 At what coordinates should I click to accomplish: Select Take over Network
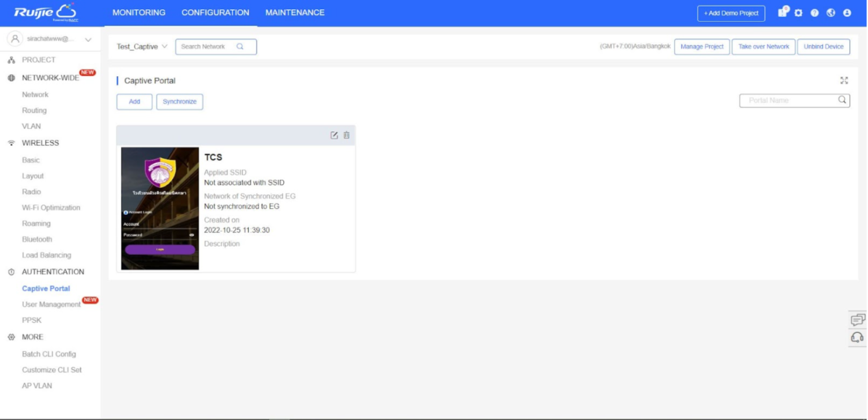(763, 46)
